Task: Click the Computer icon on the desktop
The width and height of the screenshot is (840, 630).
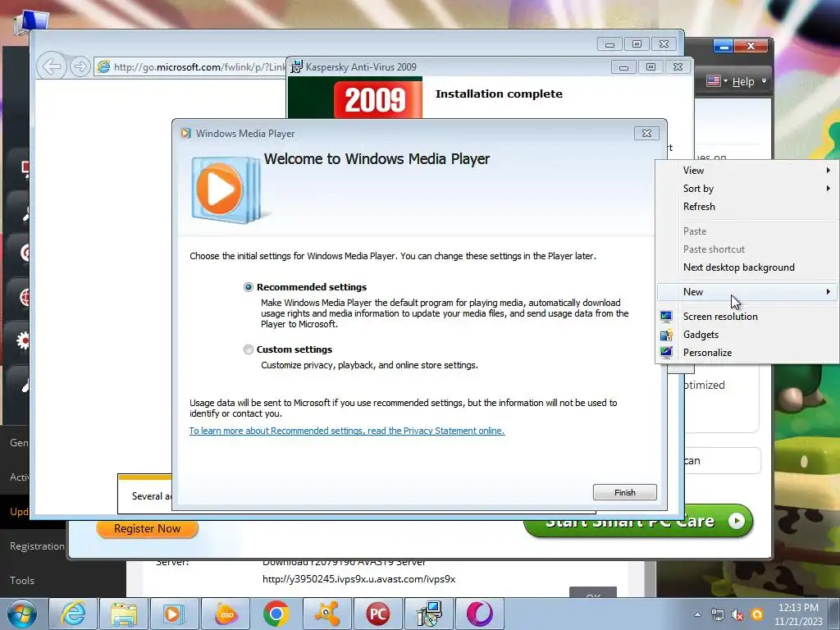Action: click(x=31, y=22)
